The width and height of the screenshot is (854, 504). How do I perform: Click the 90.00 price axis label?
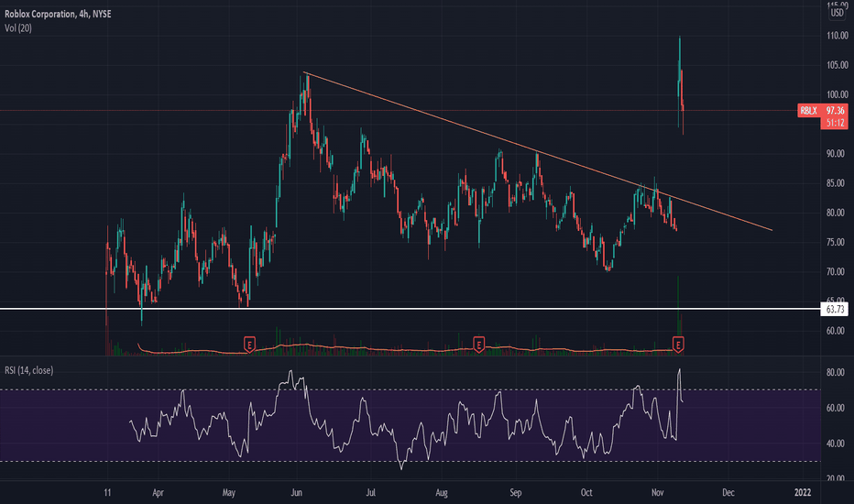pos(838,154)
